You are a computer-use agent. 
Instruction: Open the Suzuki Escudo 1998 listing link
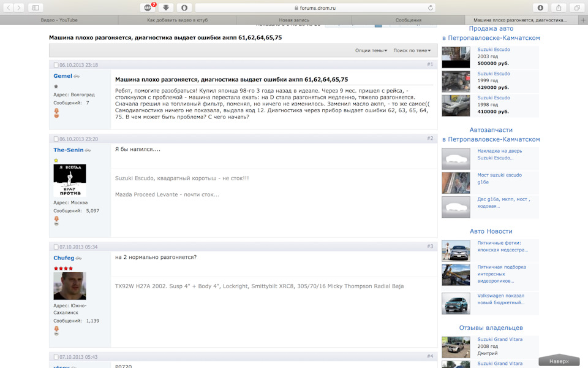[x=494, y=98]
